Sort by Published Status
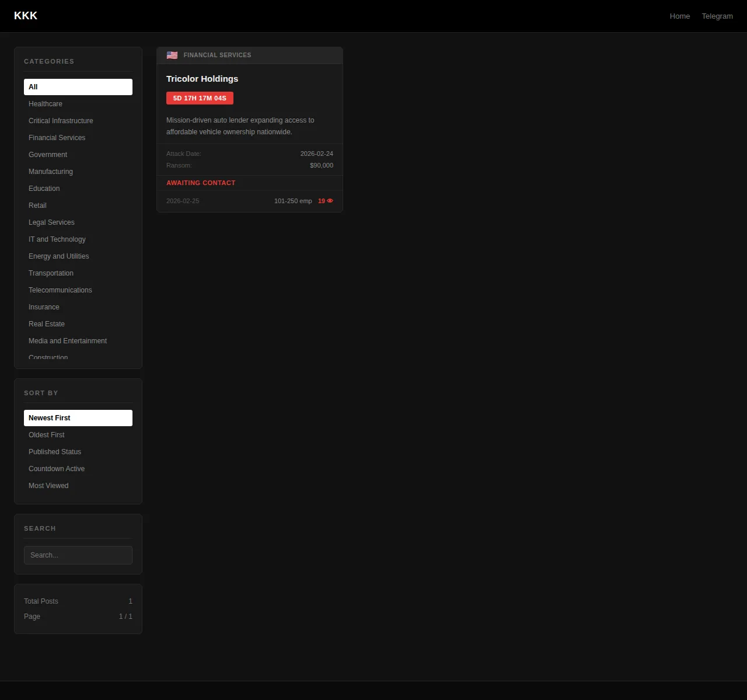747x700 pixels. (x=55, y=452)
